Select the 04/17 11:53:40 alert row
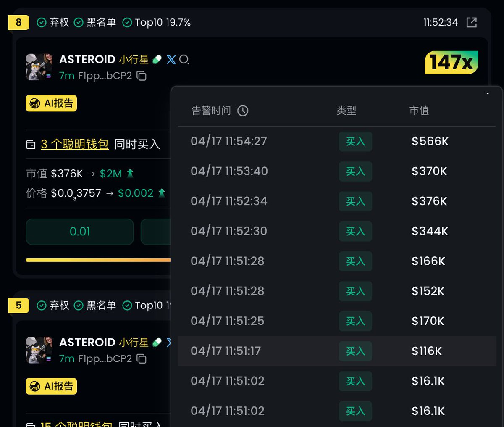Image resolution: width=504 pixels, height=427 pixels. [337, 171]
